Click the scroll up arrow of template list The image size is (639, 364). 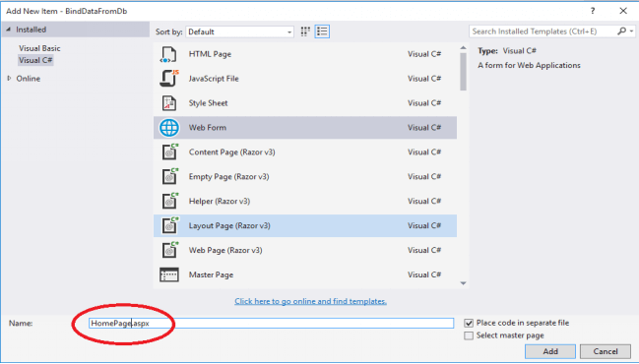tap(463, 47)
